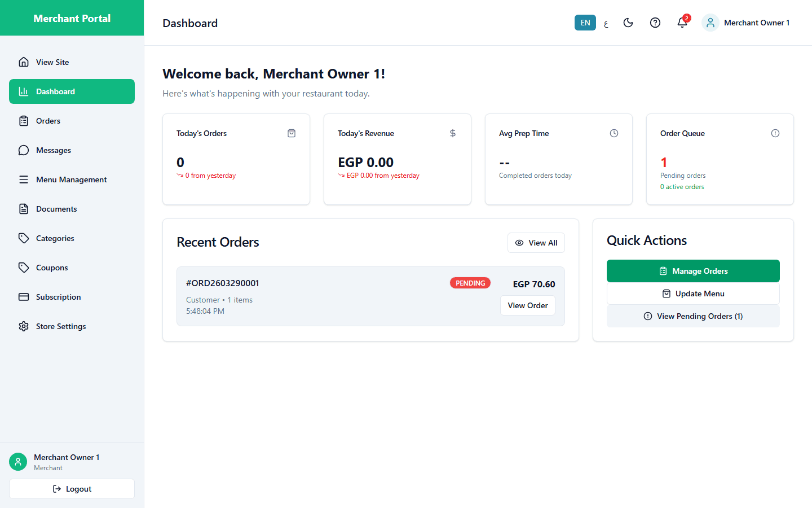
Task: Click View All recent orders button
Action: (x=536, y=243)
